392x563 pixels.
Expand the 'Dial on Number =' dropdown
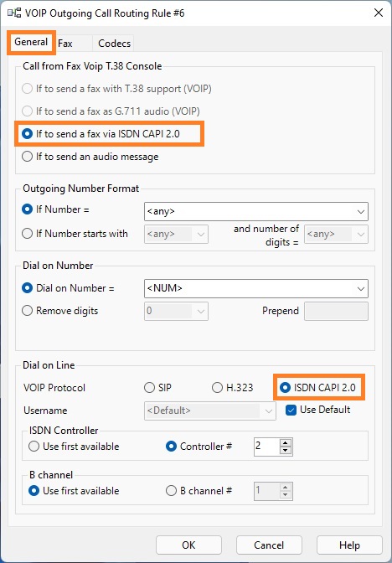[361, 289]
